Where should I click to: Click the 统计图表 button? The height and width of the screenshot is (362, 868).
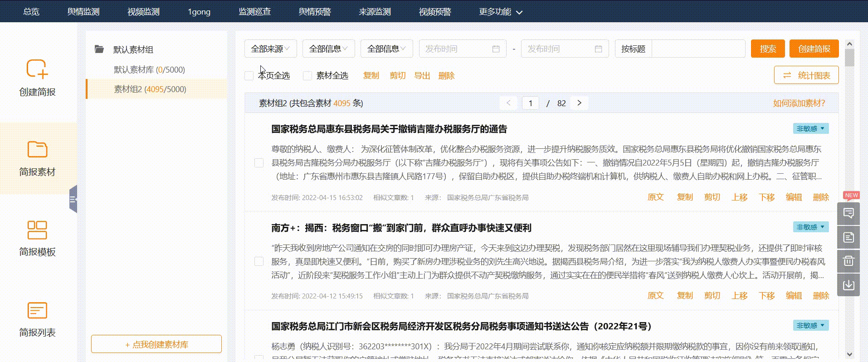(x=806, y=75)
